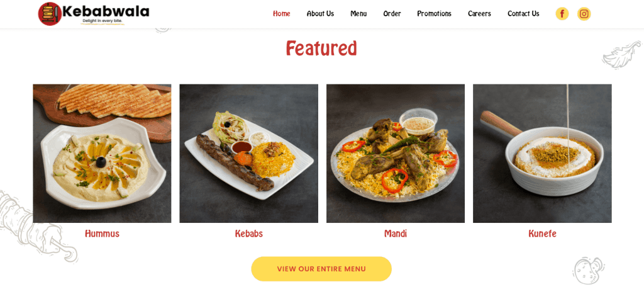
Task: Open the Kebabs plate photo
Action: tap(248, 154)
